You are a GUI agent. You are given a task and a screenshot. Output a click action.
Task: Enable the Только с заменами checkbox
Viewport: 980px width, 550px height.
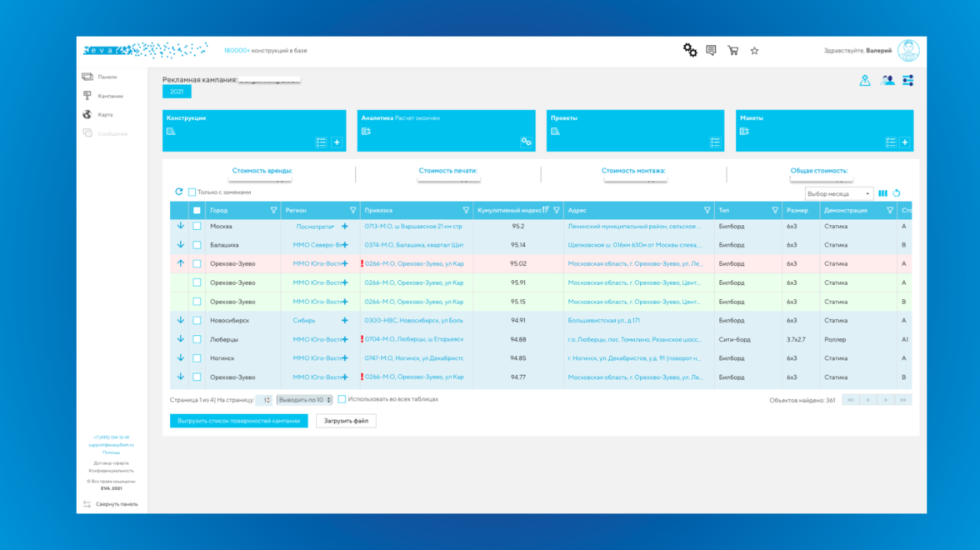click(x=192, y=192)
